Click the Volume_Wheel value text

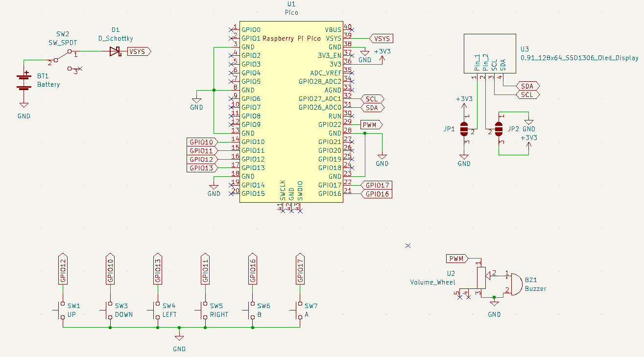pos(432,282)
